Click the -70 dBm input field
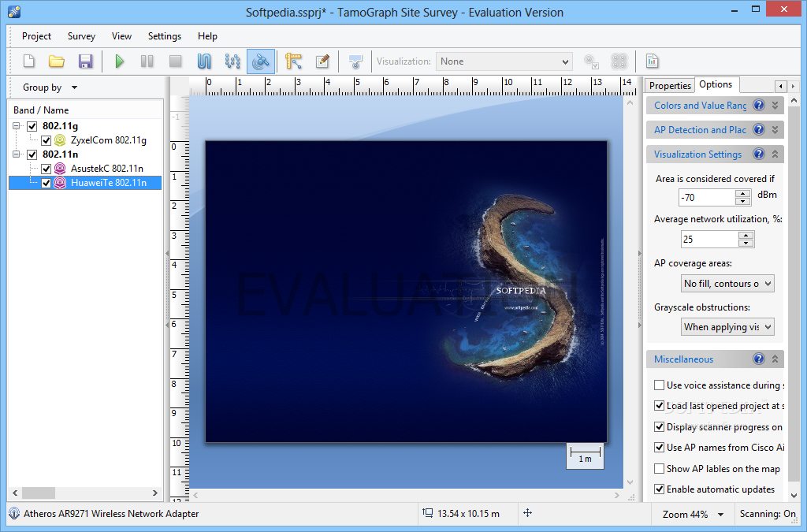 pyautogui.click(x=707, y=197)
